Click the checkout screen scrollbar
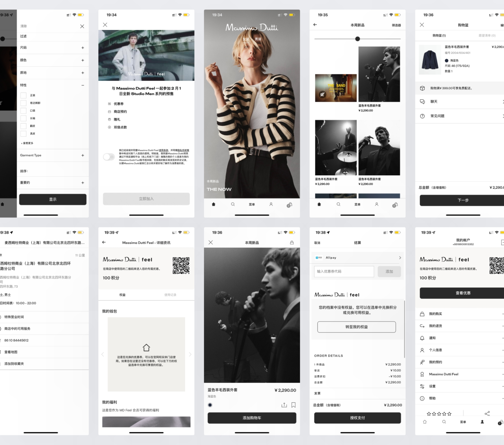The image size is (504, 445). (405, 329)
